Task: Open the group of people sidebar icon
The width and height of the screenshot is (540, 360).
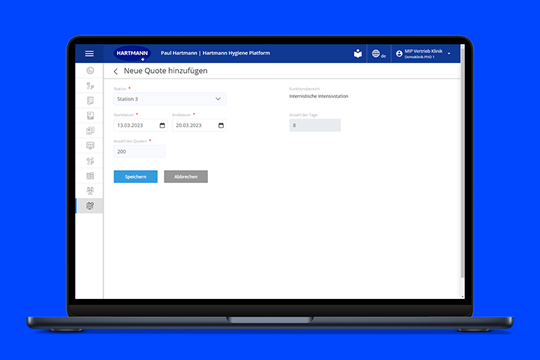Action: 90,191
